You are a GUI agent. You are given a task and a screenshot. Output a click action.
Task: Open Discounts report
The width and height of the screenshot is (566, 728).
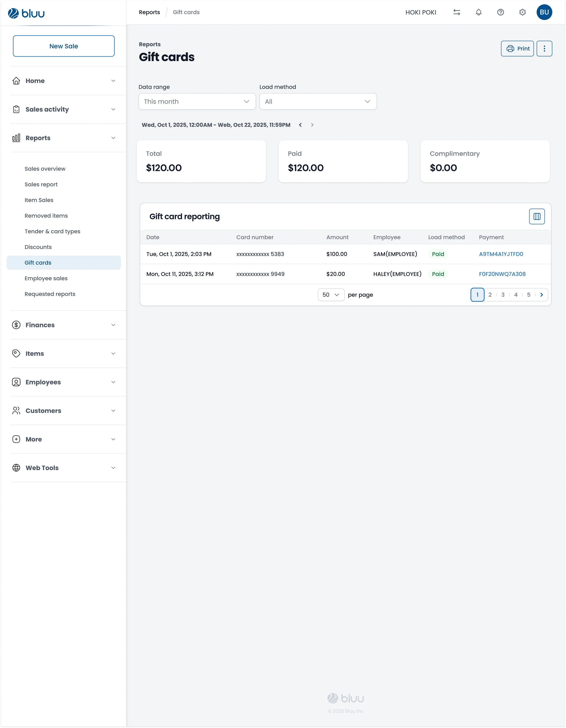click(x=38, y=247)
